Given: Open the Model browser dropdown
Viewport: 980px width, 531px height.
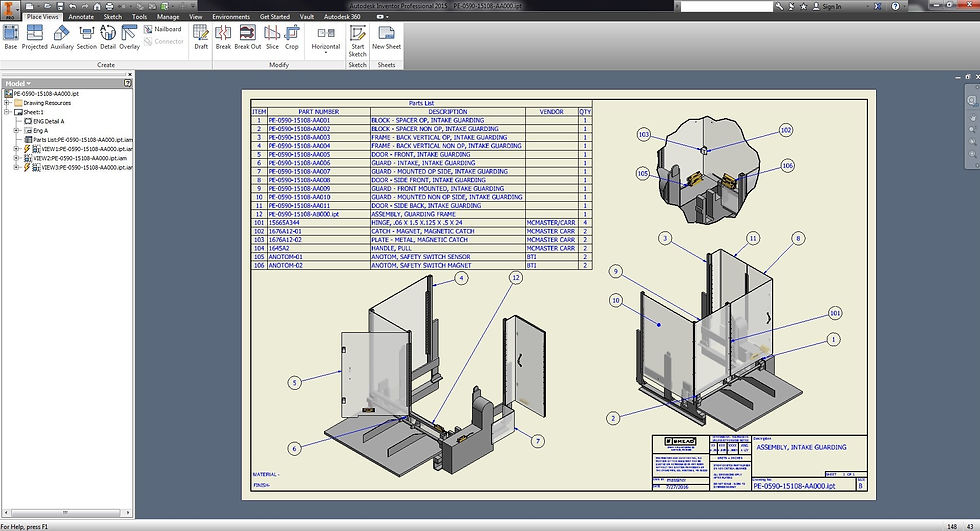Looking at the screenshot, I should (x=18, y=83).
